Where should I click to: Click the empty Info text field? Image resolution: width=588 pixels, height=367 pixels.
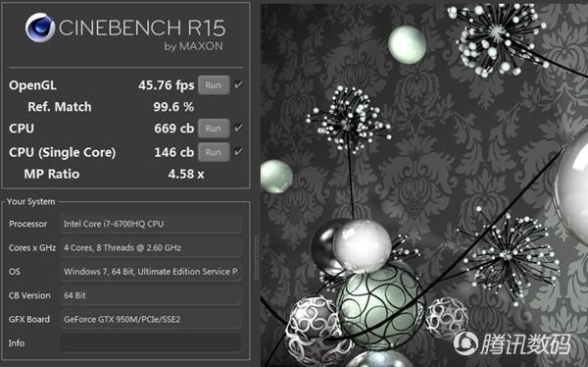(x=151, y=343)
